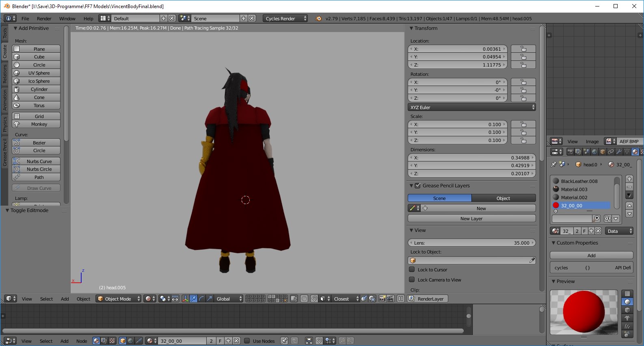
Task: Open the Constraints properties tab
Action: click(x=611, y=152)
